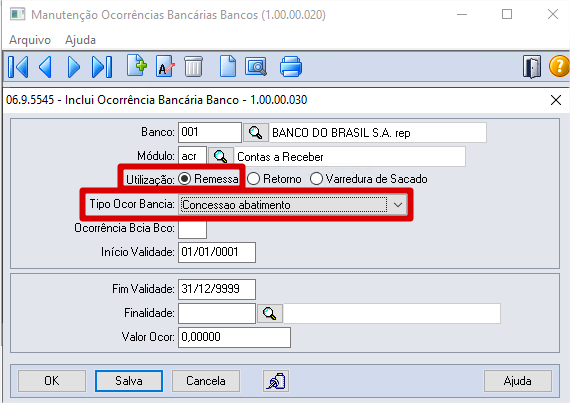Click the Salva button
This screenshot has height=403, width=570.
point(129,381)
